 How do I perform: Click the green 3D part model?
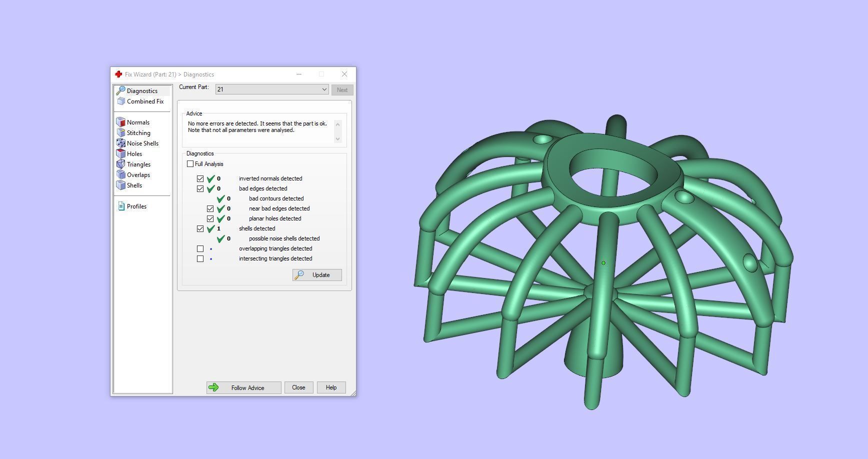[603, 262]
